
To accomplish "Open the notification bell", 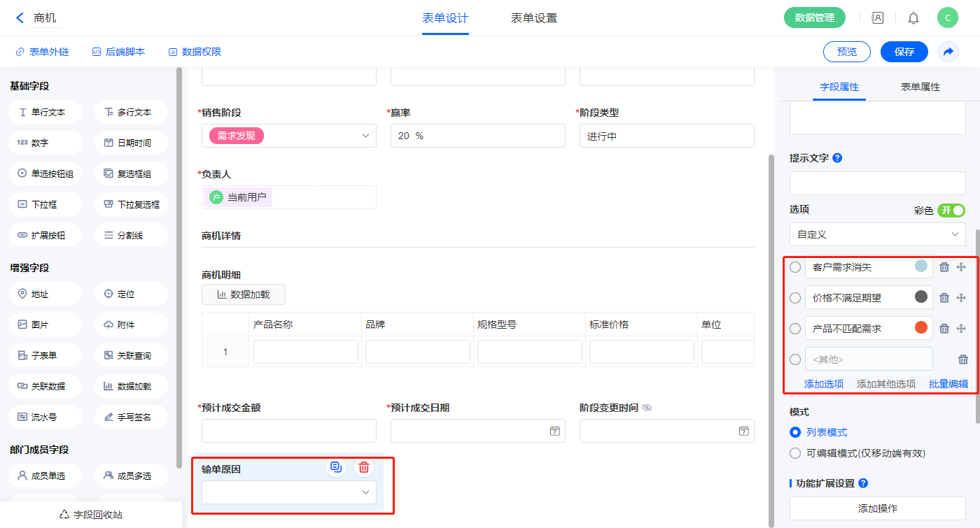I will click(913, 18).
